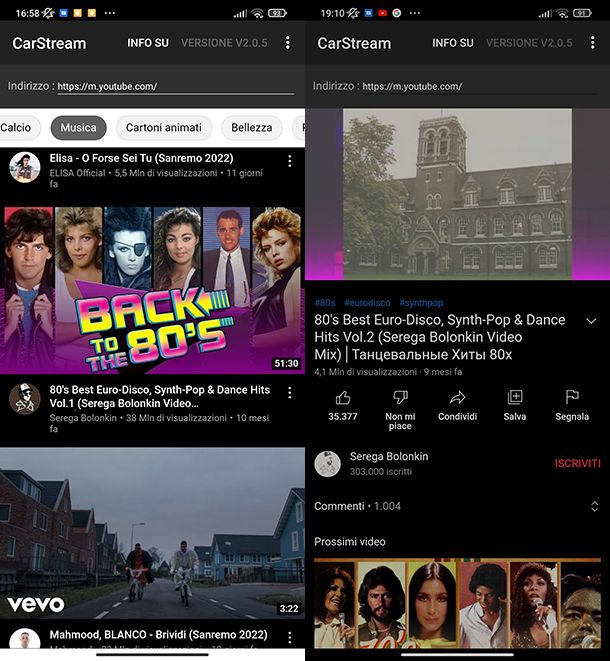Tap left screen signal strength icon
The height and width of the screenshot is (661, 610).
click(x=240, y=14)
